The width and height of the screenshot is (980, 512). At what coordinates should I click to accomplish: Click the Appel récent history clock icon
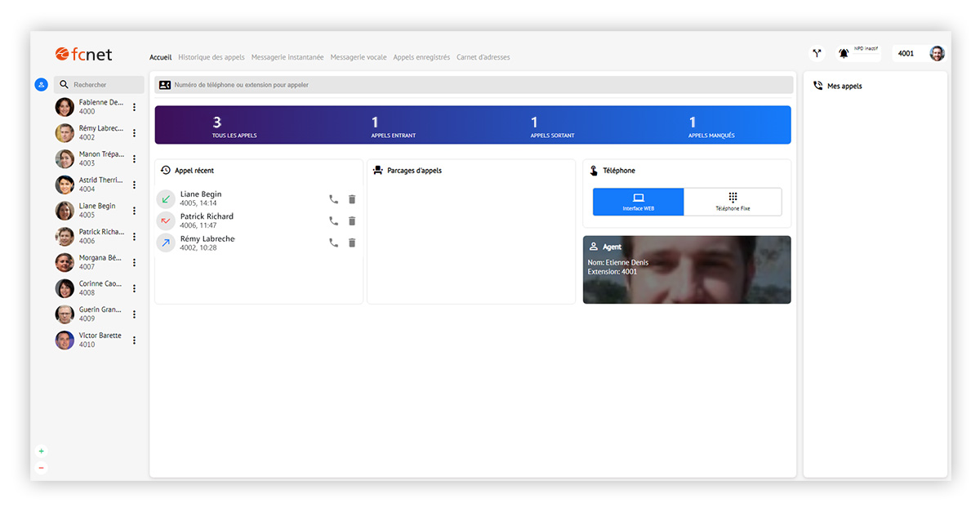click(166, 171)
